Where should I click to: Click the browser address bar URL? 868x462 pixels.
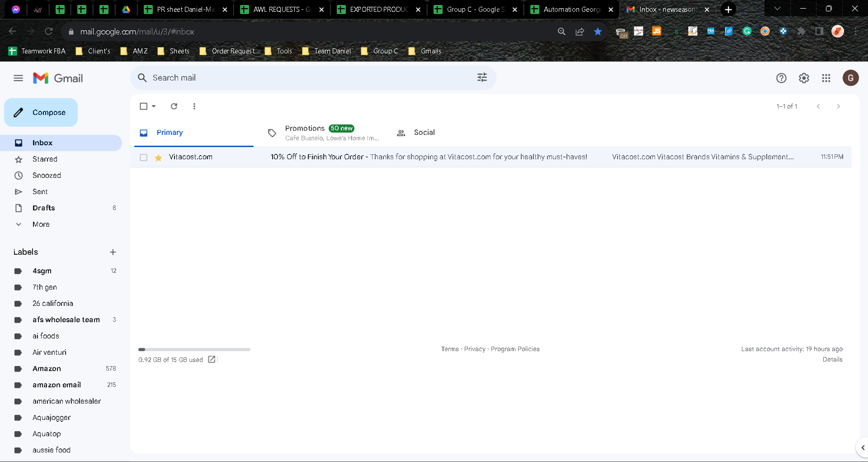(137, 32)
